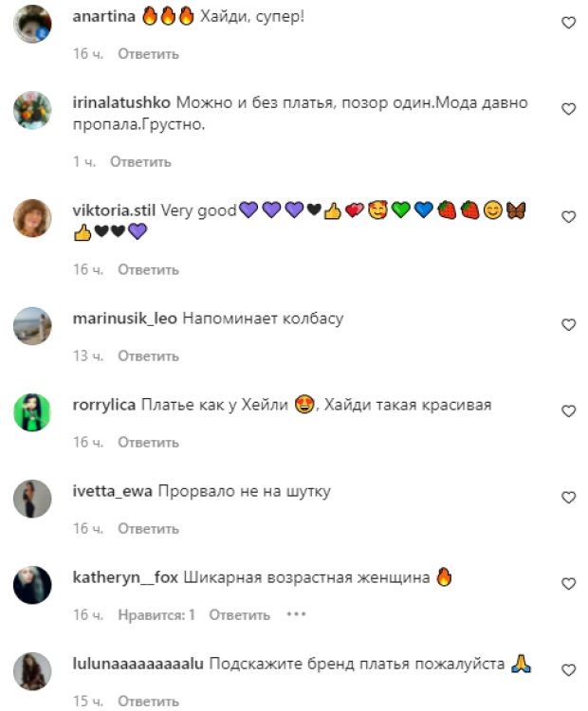Viewport: 588px width, 711px height.
Task: Open ivetta_ewa's profile via username
Action: (x=113, y=491)
